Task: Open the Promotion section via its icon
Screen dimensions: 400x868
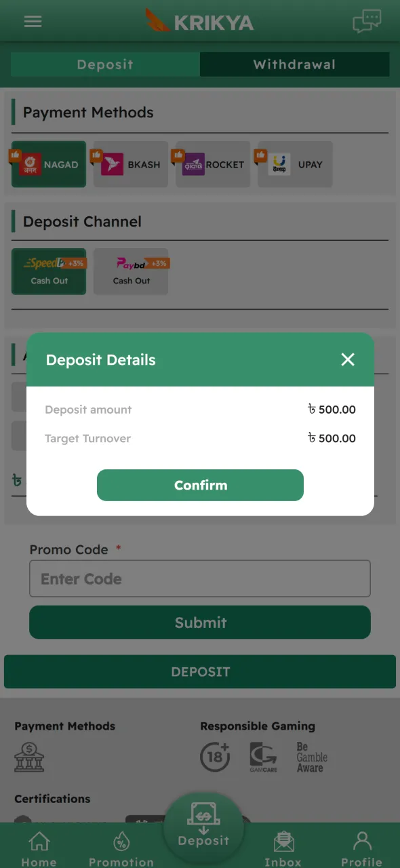Action: [121, 846]
